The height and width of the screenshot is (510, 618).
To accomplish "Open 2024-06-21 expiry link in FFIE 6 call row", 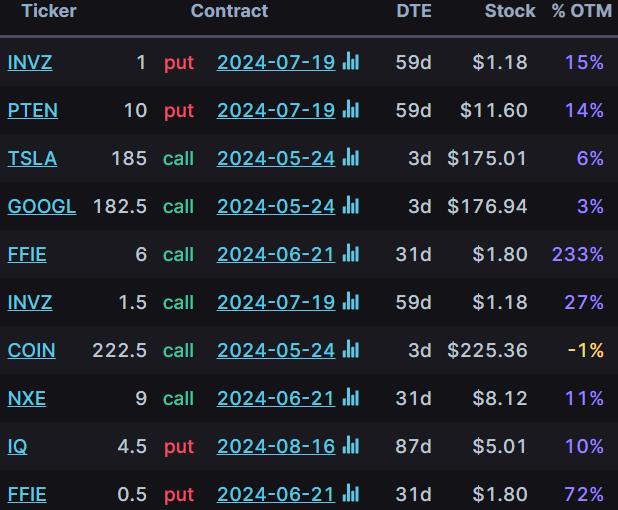I will click(276, 254).
